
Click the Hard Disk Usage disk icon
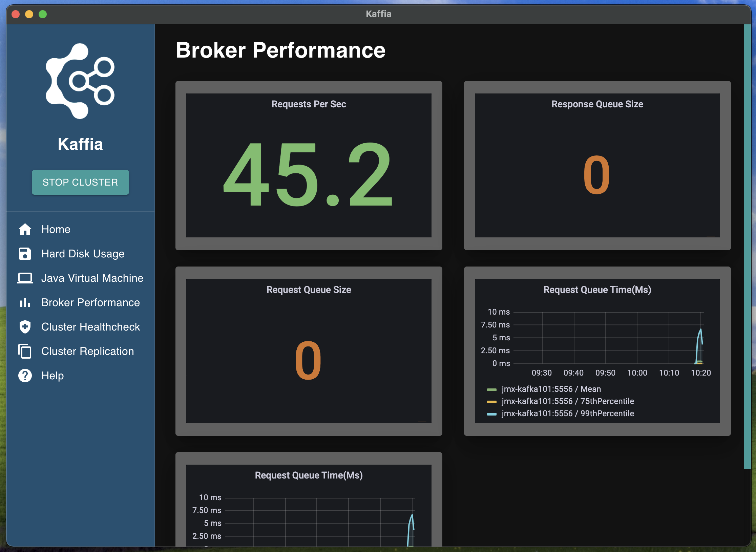[x=25, y=254]
